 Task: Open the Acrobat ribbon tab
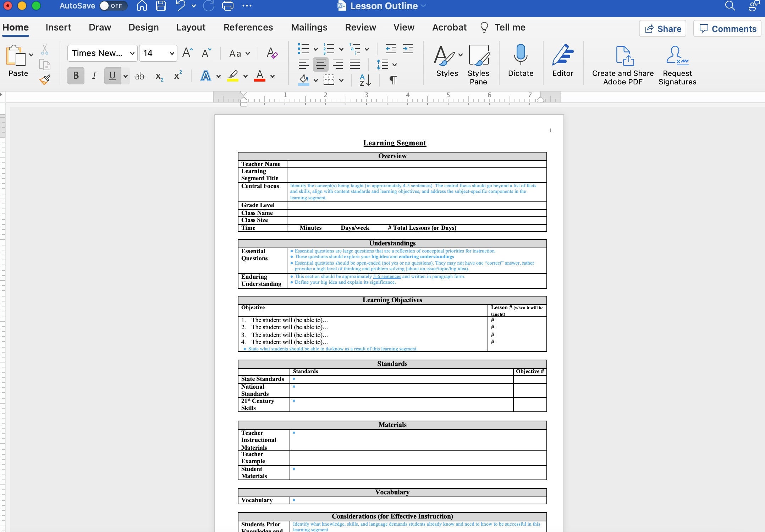click(449, 27)
